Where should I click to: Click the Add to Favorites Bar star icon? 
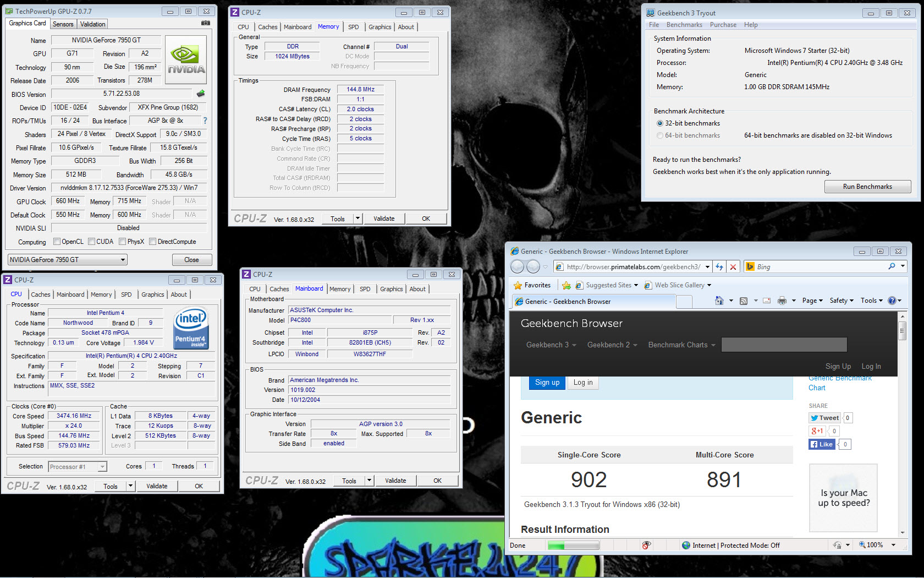pos(566,285)
